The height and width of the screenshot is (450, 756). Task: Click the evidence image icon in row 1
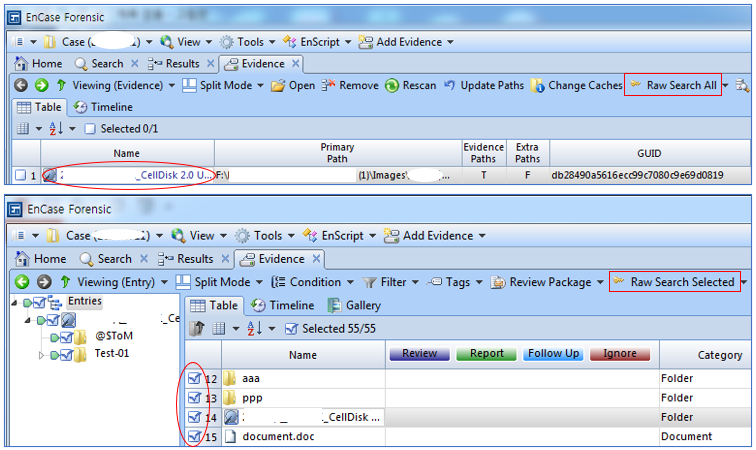[49, 175]
